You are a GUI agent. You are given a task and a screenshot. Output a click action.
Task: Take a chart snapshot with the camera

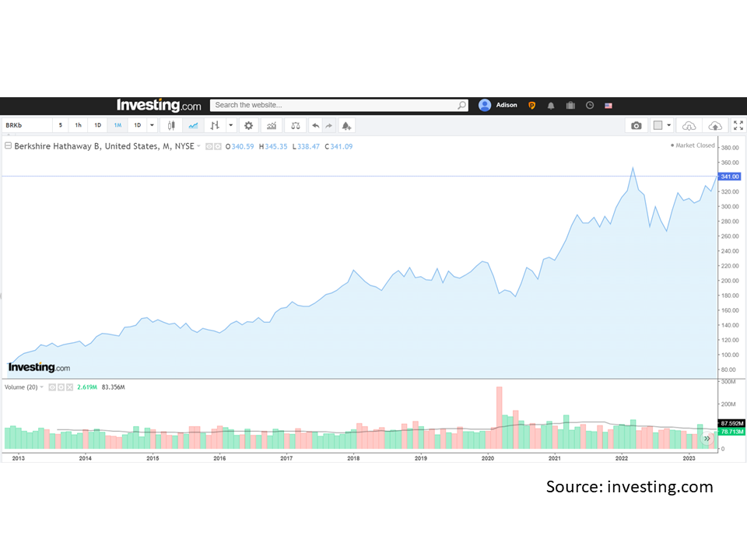pyautogui.click(x=636, y=126)
